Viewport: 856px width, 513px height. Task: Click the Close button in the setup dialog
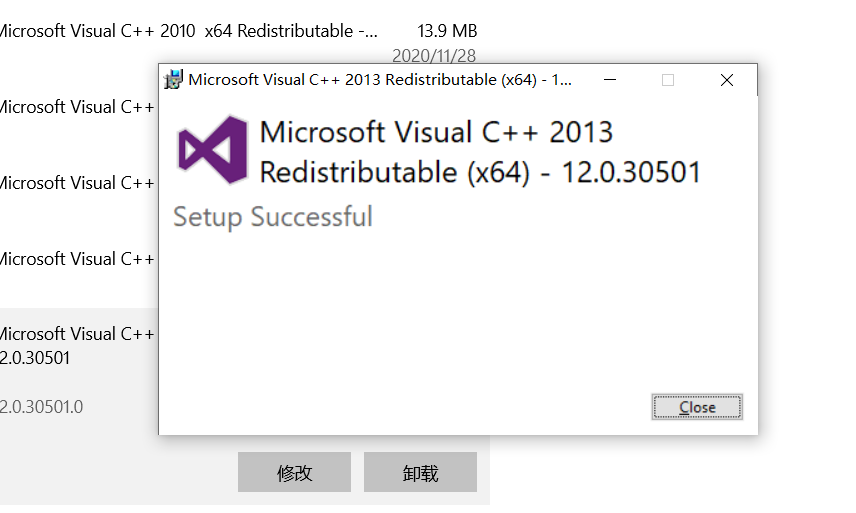coord(697,407)
